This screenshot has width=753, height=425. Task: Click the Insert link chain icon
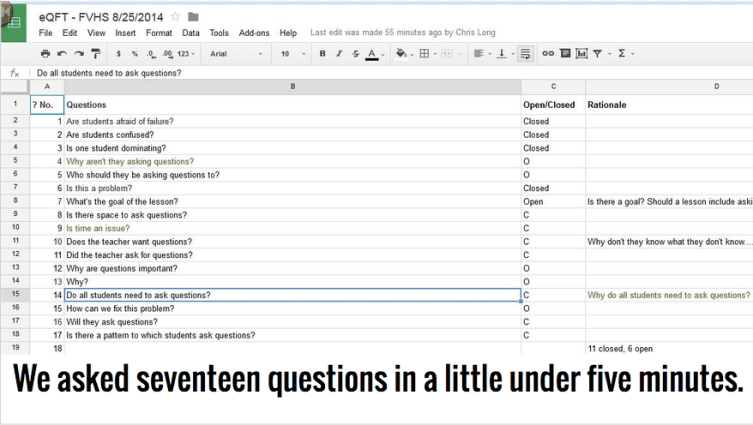pyautogui.click(x=547, y=54)
